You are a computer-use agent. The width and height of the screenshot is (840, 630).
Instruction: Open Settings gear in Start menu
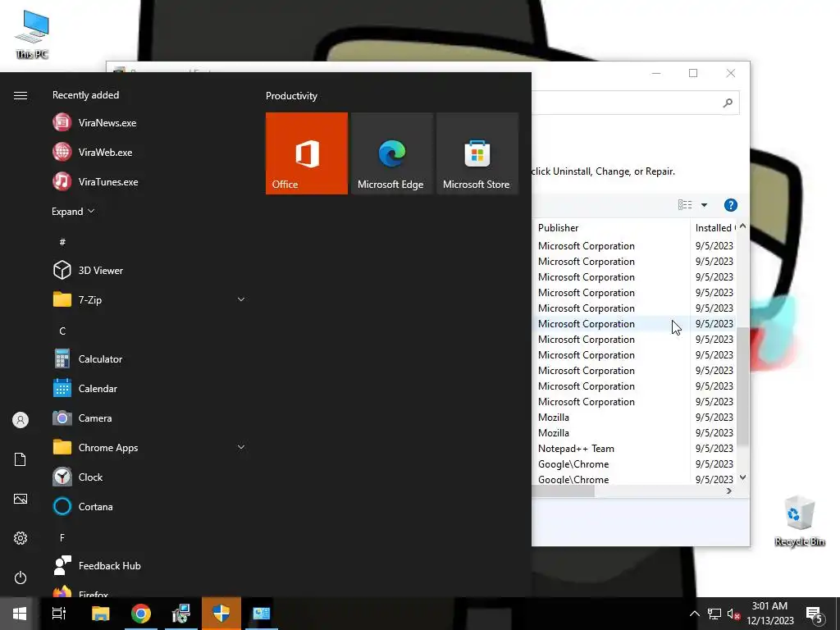(x=21, y=538)
